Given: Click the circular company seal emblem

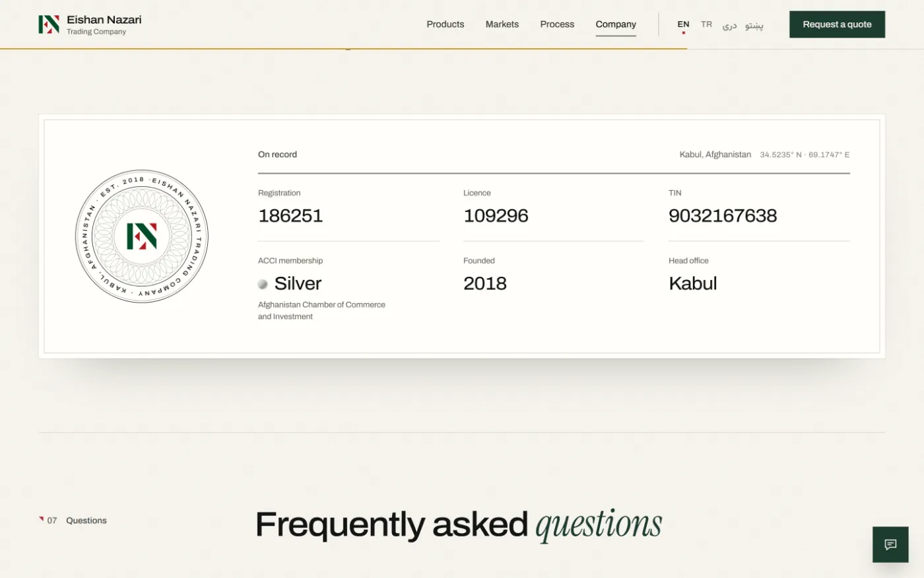Looking at the screenshot, I should pyautogui.click(x=142, y=236).
